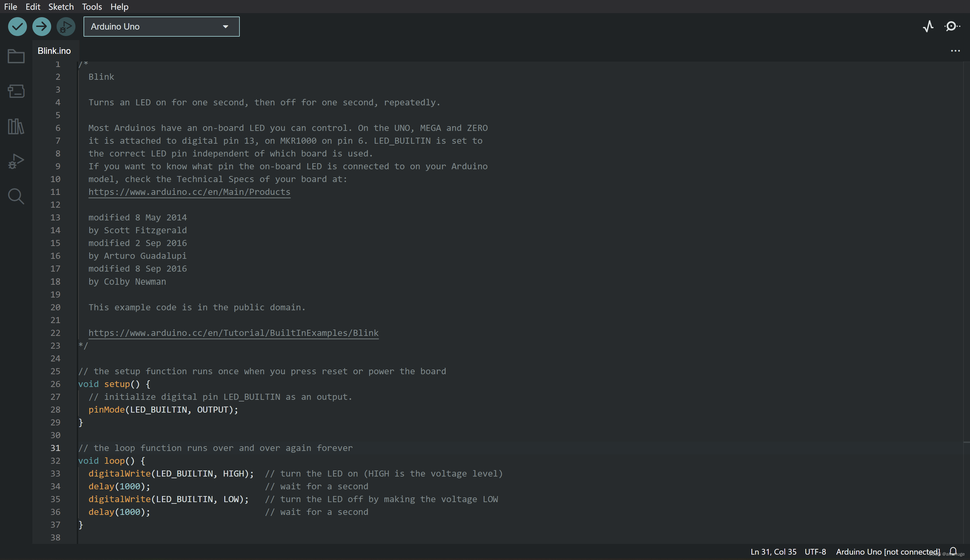Open the Library Manager sidebar panel
This screenshot has width=970, height=560.
[x=16, y=126]
